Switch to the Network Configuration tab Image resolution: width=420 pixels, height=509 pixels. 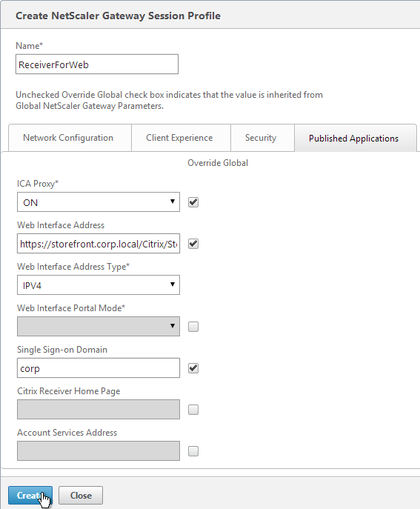[70, 138]
